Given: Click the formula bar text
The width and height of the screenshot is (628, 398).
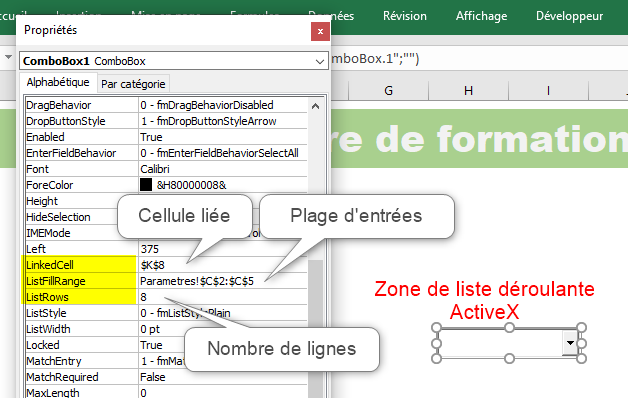Looking at the screenshot, I should point(375,59).
